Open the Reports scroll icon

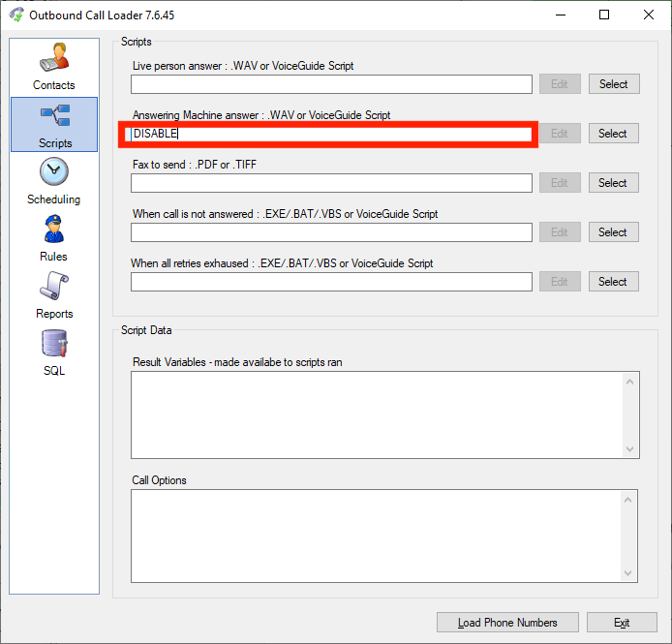pyautogui.click(x=54, y=286)
